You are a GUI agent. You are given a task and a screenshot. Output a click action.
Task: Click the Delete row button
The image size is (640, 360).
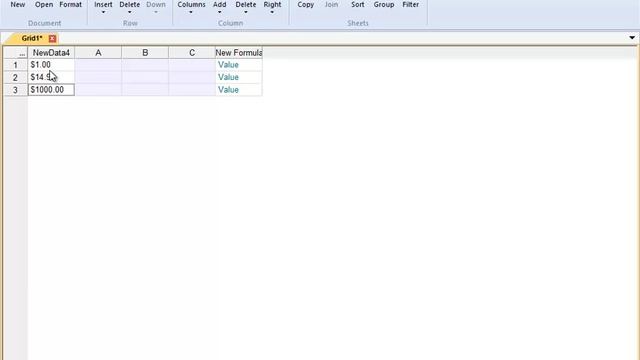coord(129,4)
